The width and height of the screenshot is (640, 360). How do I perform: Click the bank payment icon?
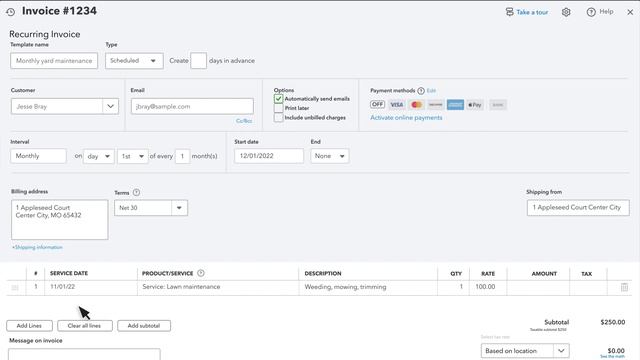click(498, 104)
